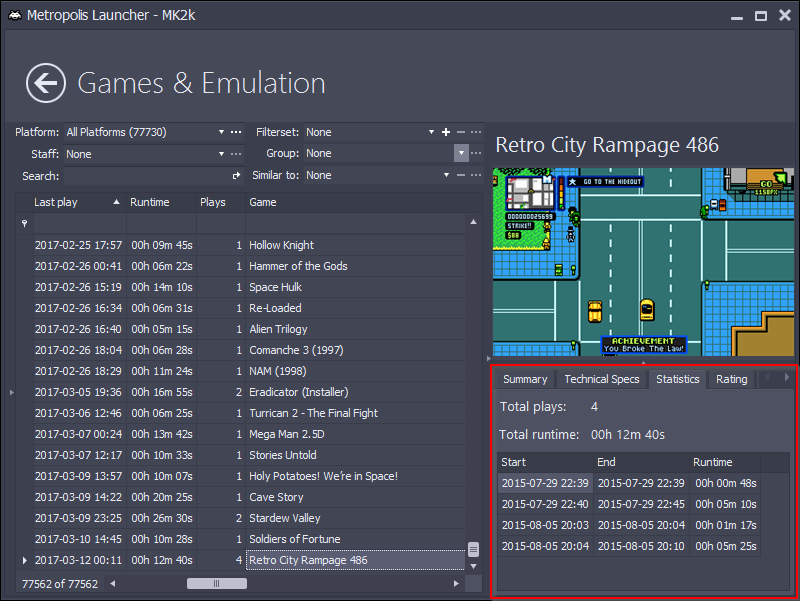Viewport: 800px width, 601px height.
Task: Select session starting 2015-07-29 22:40
Action: click(x=629, y=504)
